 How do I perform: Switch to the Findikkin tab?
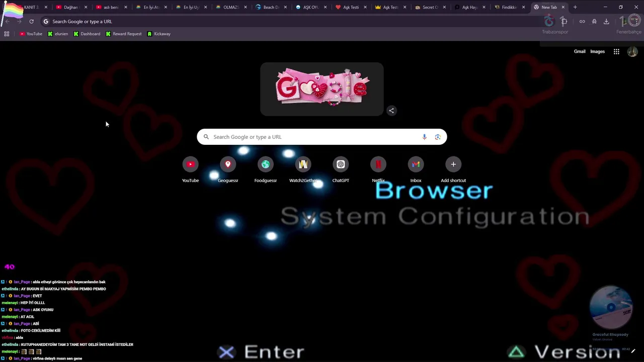tap(510, 7)
